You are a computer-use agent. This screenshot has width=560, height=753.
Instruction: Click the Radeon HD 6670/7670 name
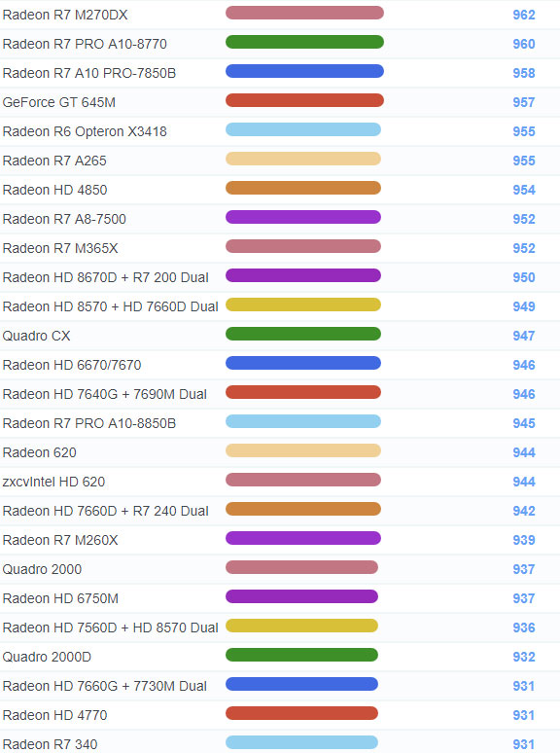click(72, 365)
